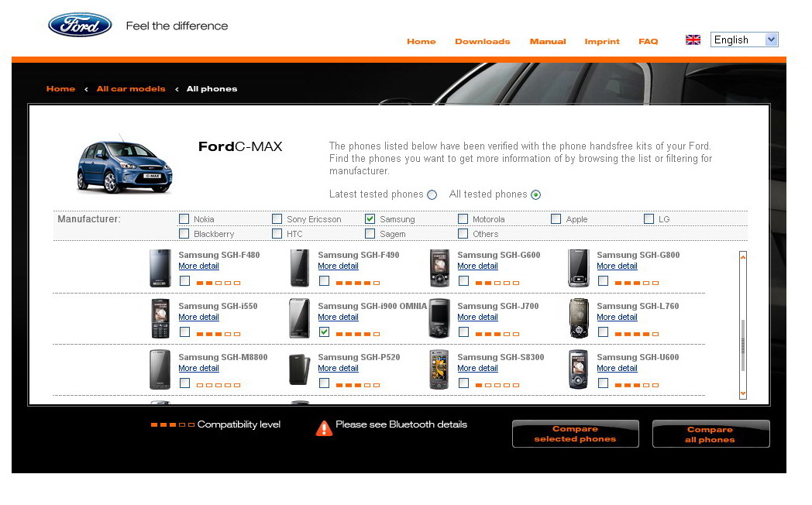Click the Samsung SGH-L760 compatibility level bar
The width and height of the screenshot is (812, 505).
(x=636, y=335)
